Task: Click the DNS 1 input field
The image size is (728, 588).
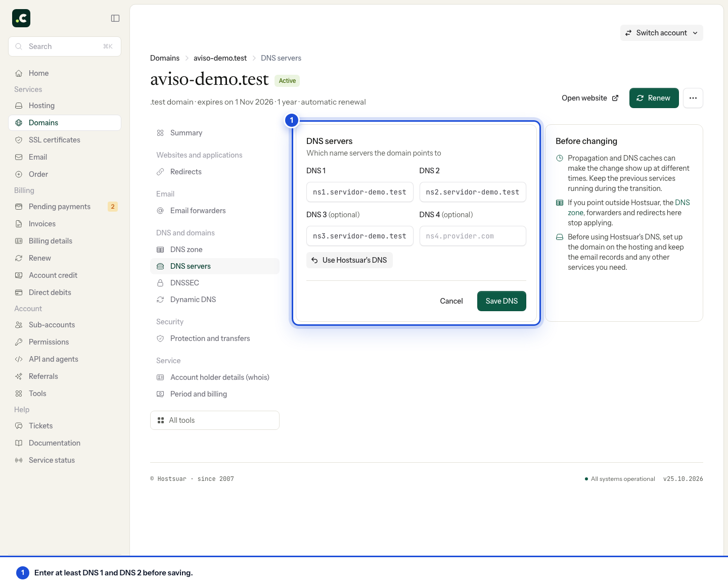Action: click(x=360, y=192)
